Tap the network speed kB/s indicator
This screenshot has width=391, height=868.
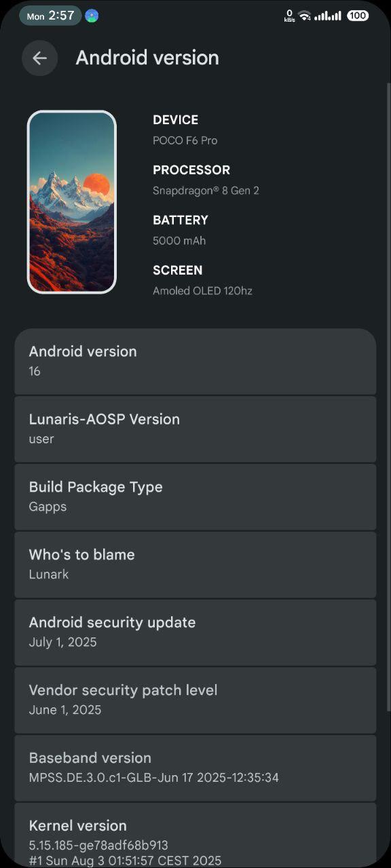click(289, 16)
